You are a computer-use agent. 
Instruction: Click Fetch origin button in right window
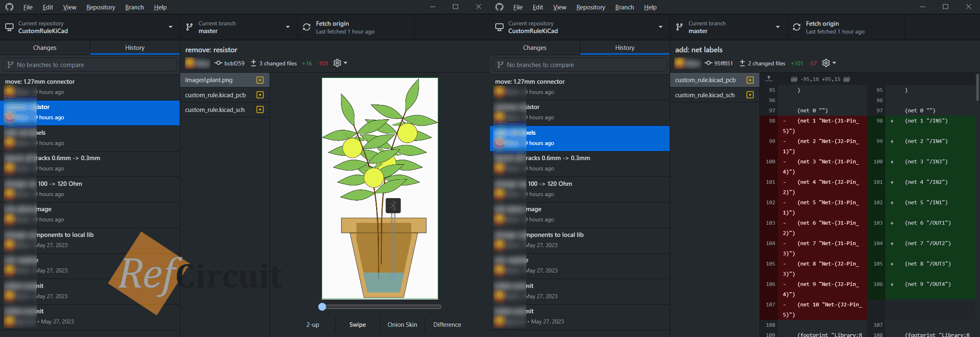click(846, 27)
